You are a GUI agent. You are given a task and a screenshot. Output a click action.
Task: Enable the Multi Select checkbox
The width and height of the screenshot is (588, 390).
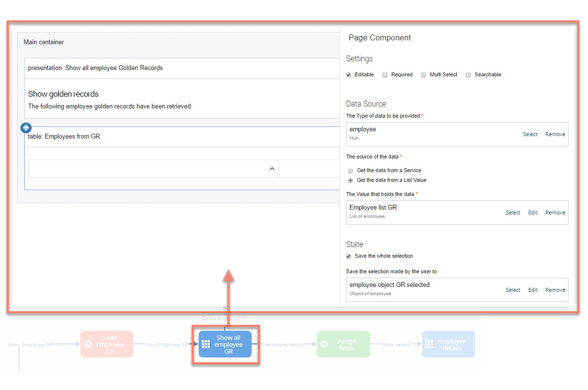[423, 75]
